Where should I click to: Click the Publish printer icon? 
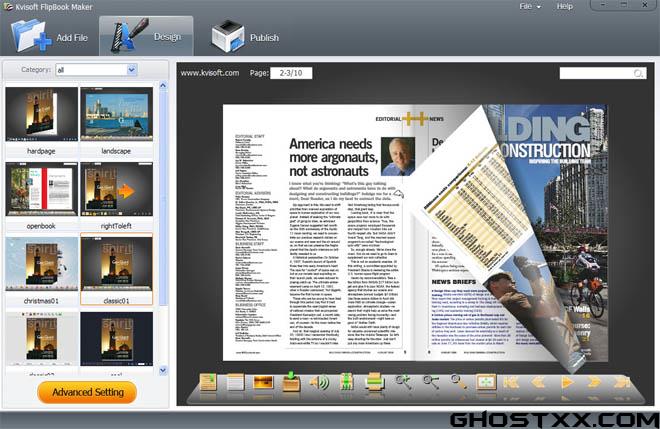pyautogui.click(x=228, y=37)
